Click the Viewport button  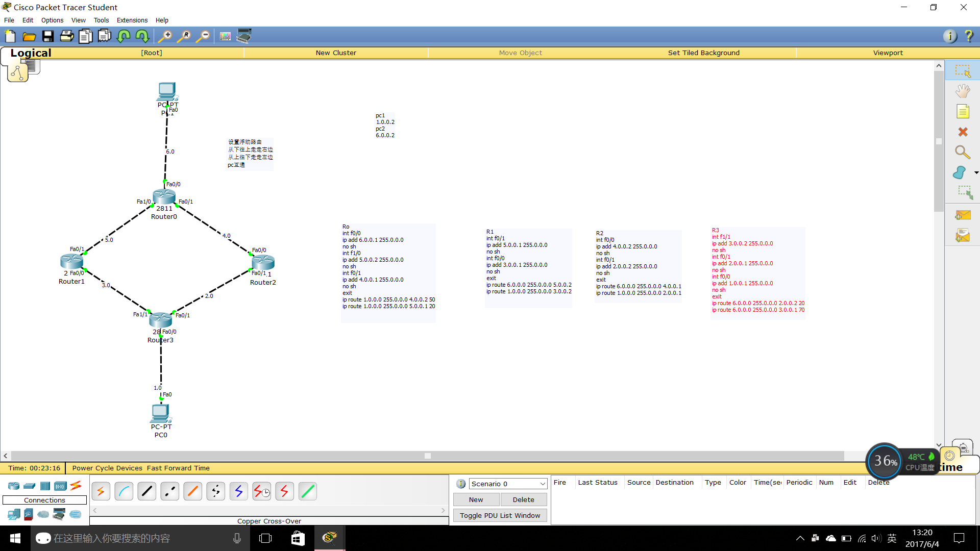pyautogui.click(x=888, y=53)
